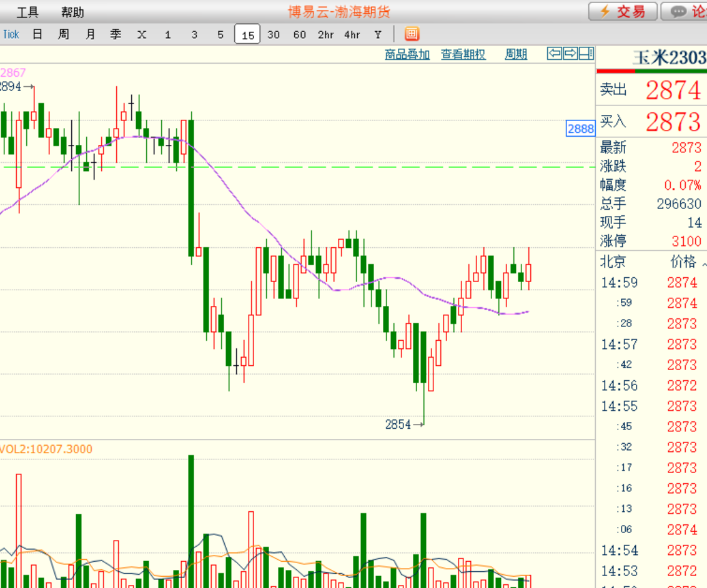The height and width of the screenshot is (588, 707).
Task: Select the 最新 latest price row
Action: tap(651, 147)
